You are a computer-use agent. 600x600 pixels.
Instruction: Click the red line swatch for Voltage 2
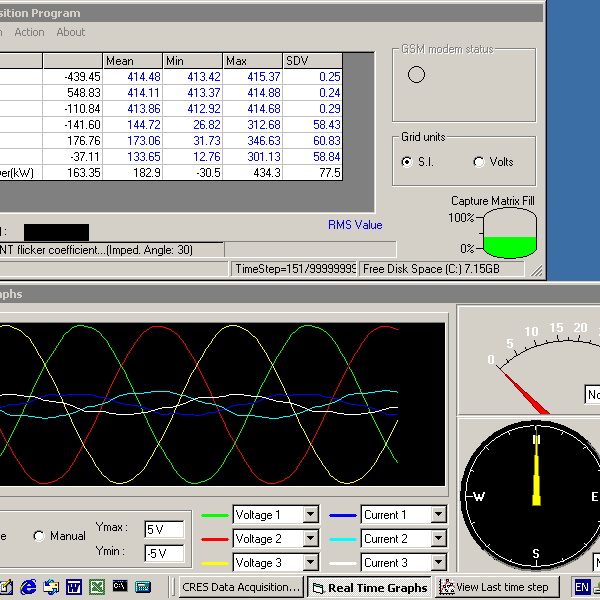[x=214, y=539]
